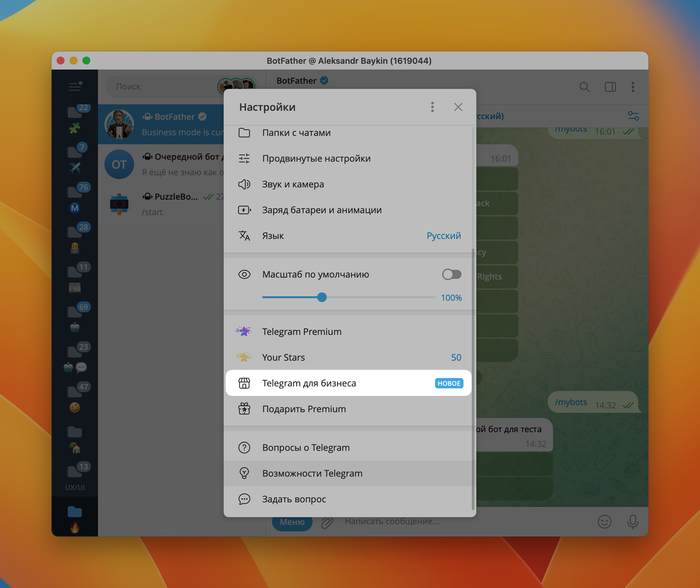Click the storefront icon for business
This screenshot has height=588, width=700.
click(x=244, y=383)
